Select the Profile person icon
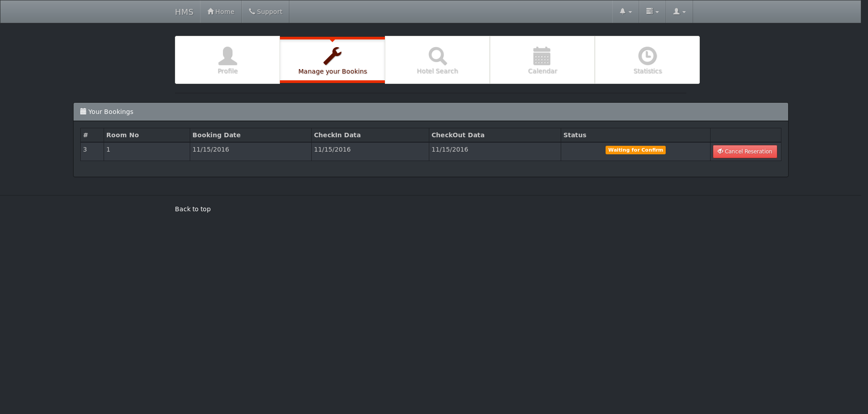The image size is (868, 414). click(x=227, y=56)
